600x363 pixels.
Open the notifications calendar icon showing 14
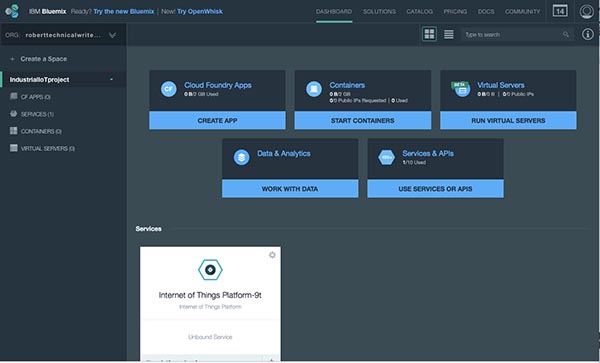[x=560, y=11]
